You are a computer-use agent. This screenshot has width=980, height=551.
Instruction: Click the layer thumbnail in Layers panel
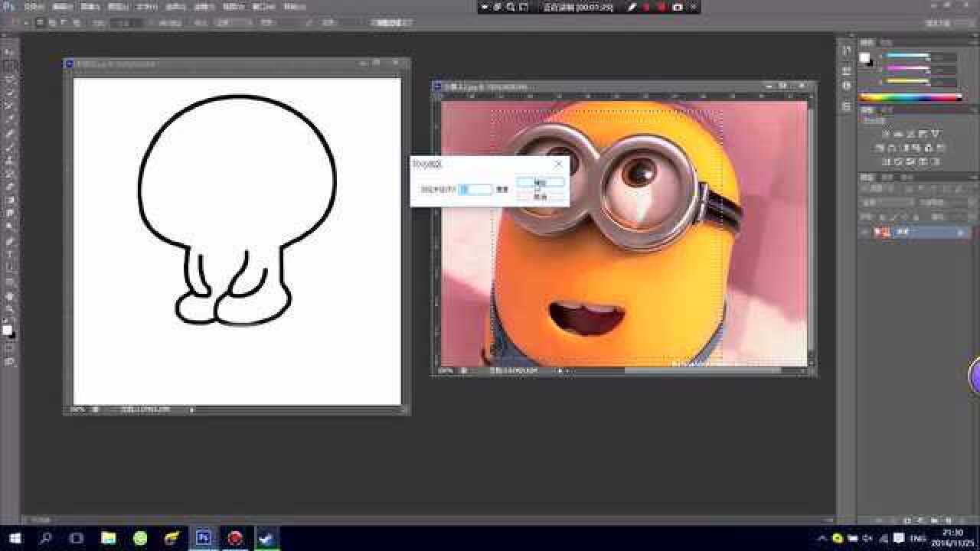coord(882,232)
